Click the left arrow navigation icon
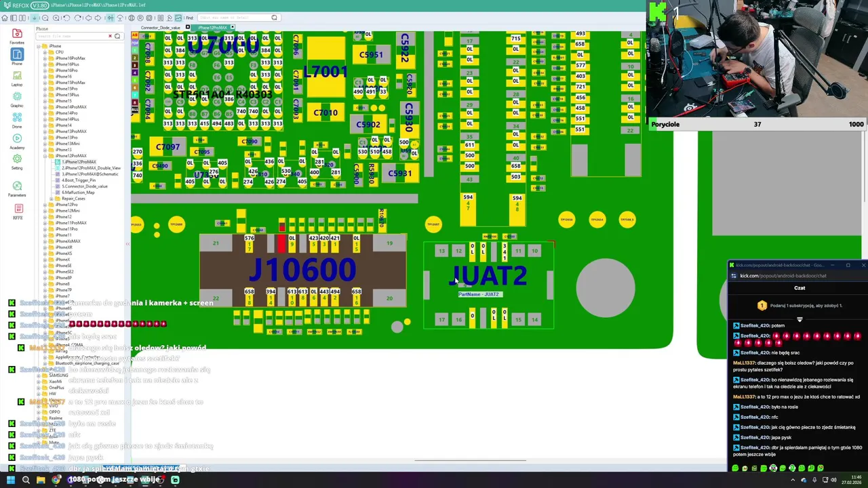The image size is (868, 488). pyautogui.click(x=88, y=18)
